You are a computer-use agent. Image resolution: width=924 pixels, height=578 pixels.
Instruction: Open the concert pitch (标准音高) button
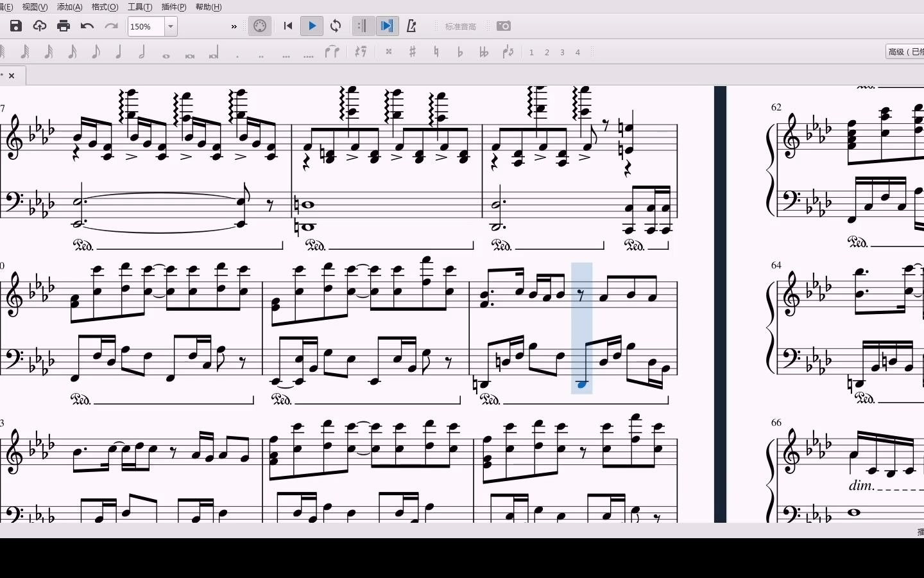461,26
